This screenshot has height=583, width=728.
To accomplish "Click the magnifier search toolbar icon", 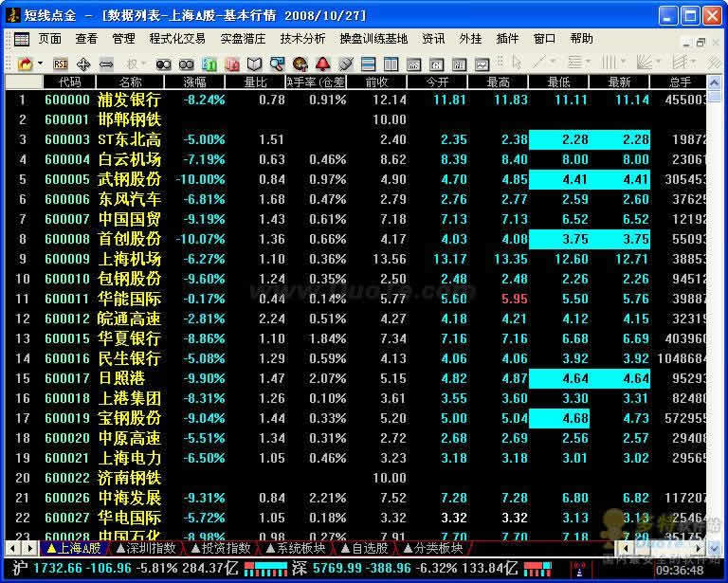I will coord(277,64).
